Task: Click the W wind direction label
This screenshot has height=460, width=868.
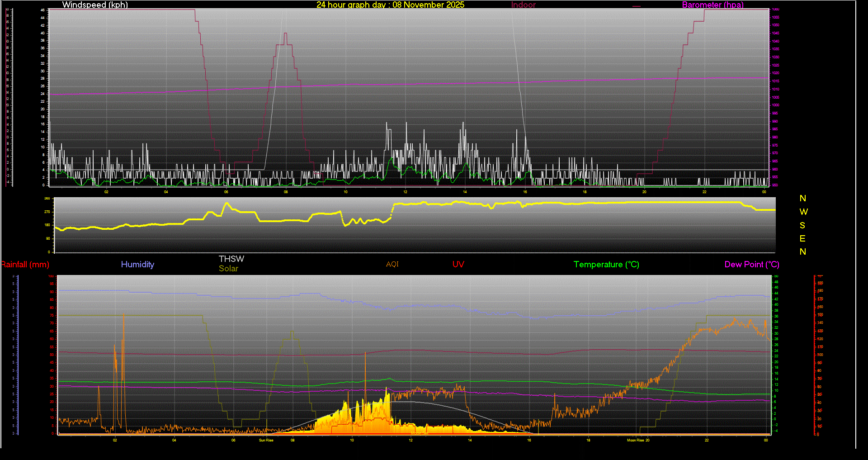Action: point(803,212)
